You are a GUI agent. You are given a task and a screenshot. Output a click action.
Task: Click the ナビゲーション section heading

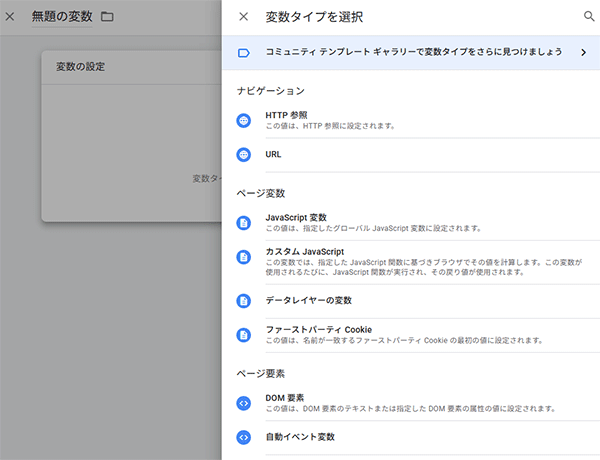coord(271,91)
